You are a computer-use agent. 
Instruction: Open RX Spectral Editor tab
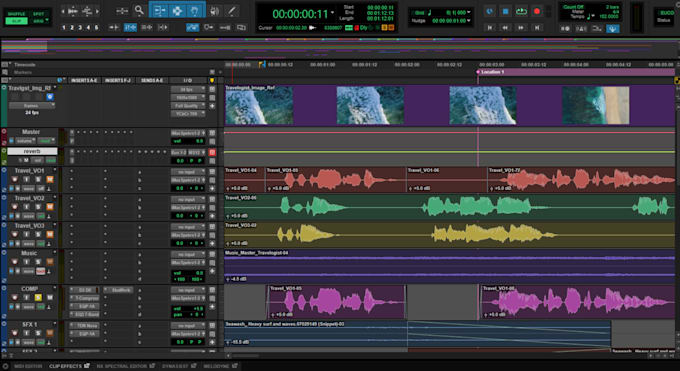125,366
